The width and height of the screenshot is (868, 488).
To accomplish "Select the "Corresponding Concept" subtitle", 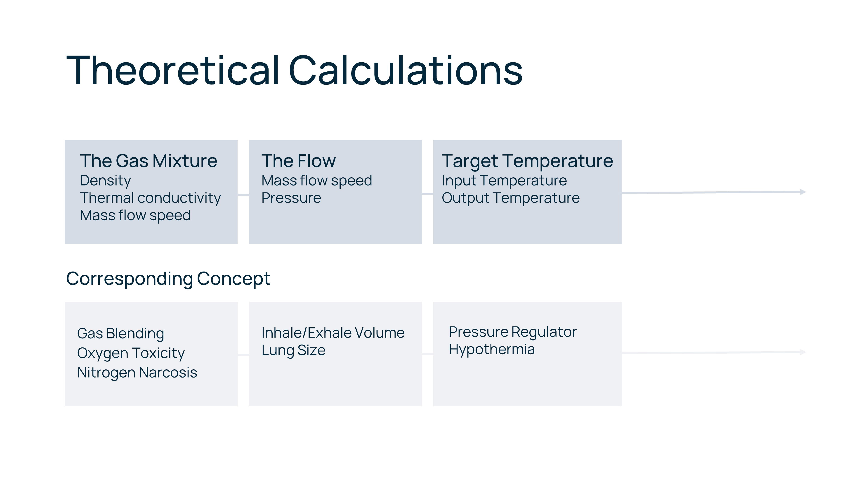I will point(168,279).
